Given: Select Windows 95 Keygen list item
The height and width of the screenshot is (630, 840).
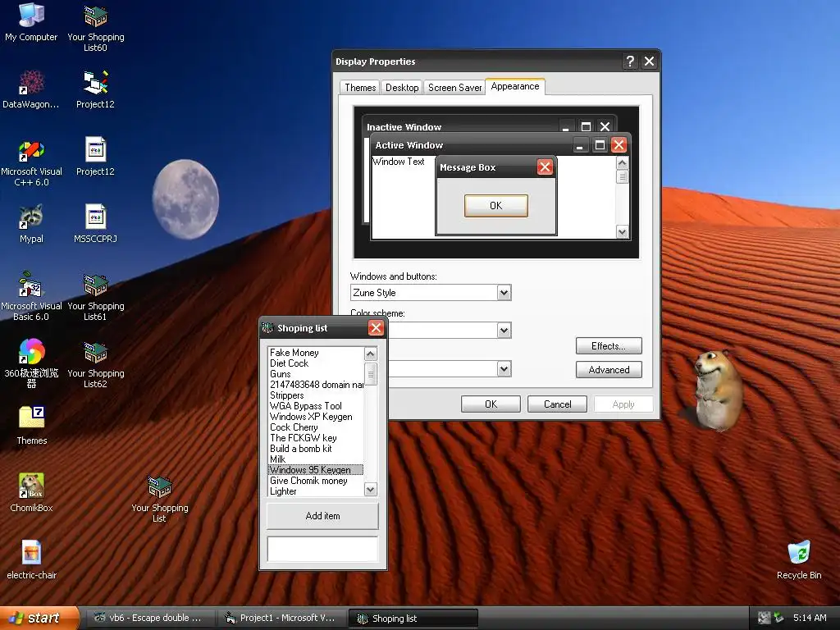Looking at the screenshot, I should click(x=316, y=470).
